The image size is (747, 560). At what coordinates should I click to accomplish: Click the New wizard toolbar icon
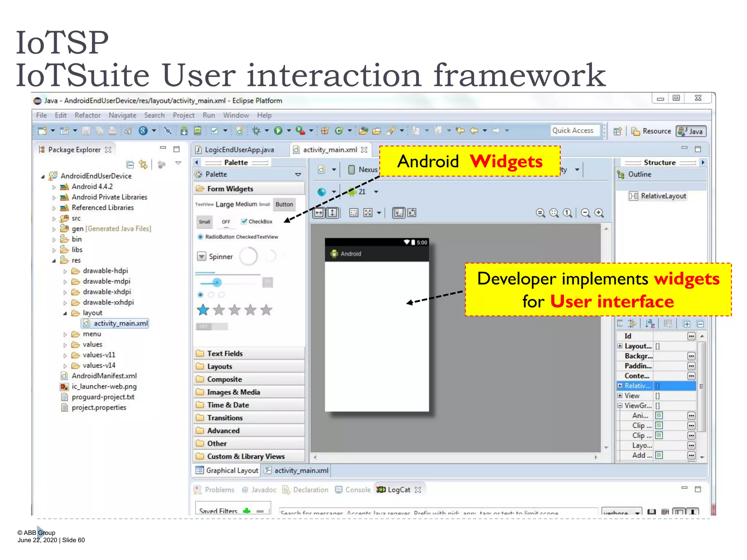(x=42, y=131)
